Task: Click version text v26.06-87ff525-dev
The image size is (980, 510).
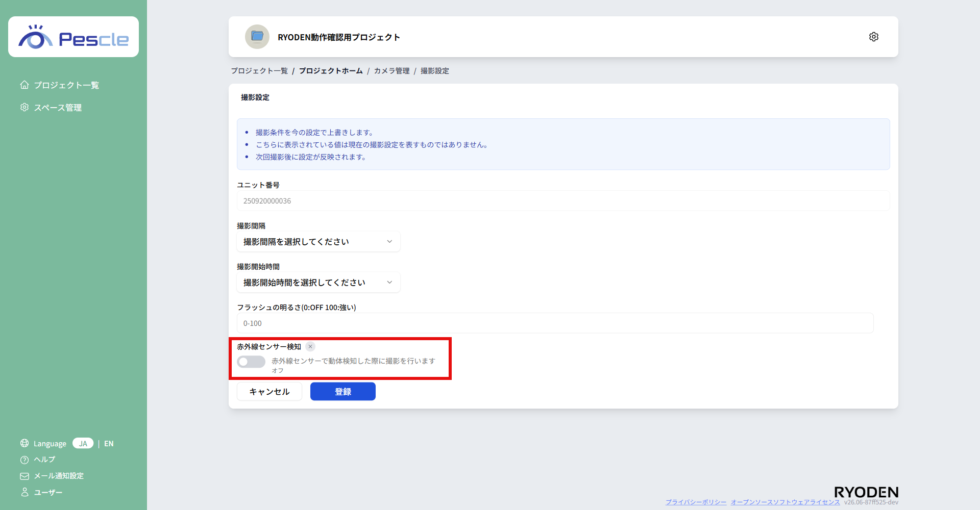Action: point(871,502)
